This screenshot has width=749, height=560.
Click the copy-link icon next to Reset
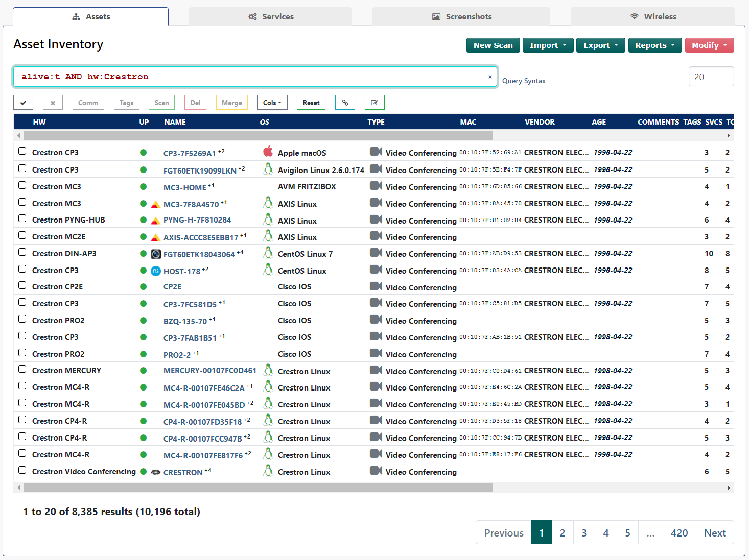345,102
